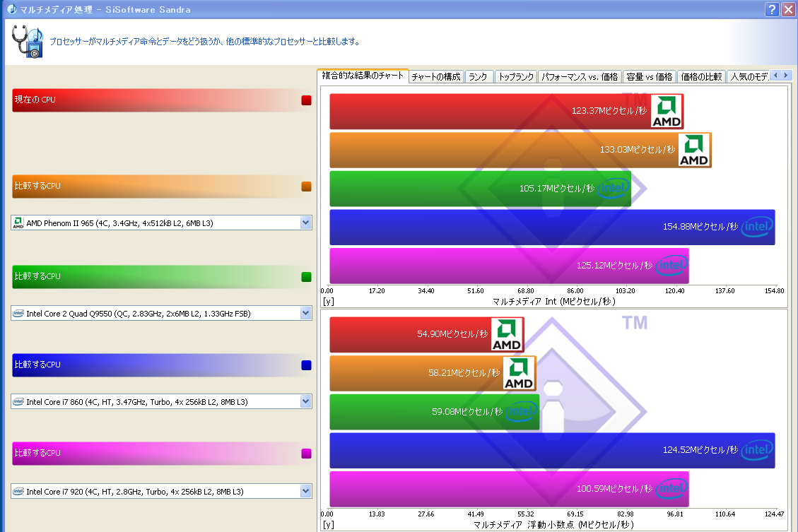798x532 pixels.
Task: Click the マルチメディア Int axis title
Action: [554, 302]
